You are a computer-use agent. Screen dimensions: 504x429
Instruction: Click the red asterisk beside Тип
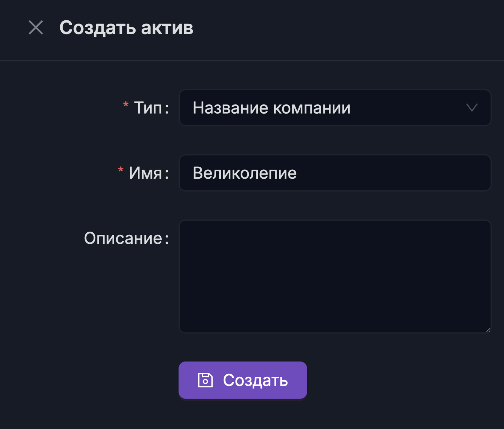(x=126, y=105)
